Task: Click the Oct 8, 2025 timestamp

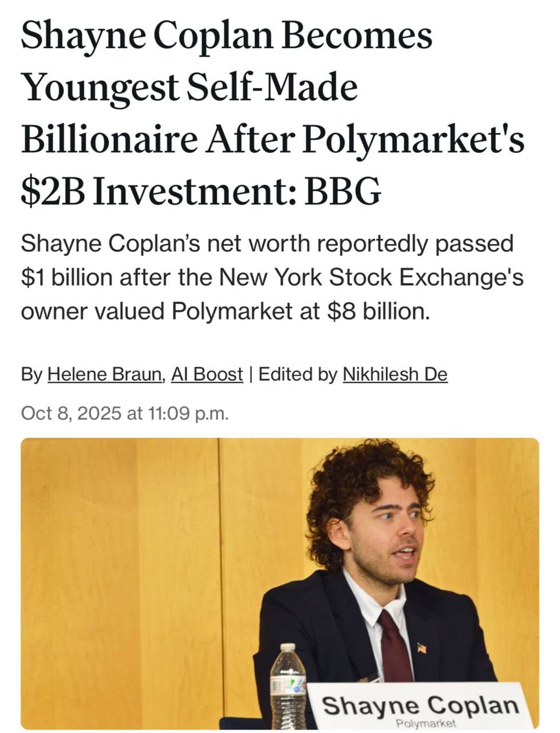Action: pyautogui.click(x=124, y=413)
